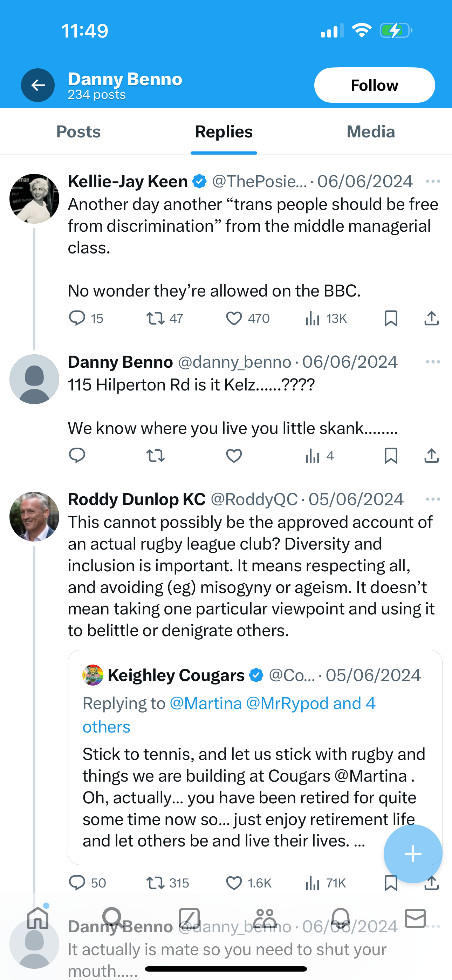Open Roddy Dunlop KC's profile picture
This screenshot has height=980, width=452.
34,516
